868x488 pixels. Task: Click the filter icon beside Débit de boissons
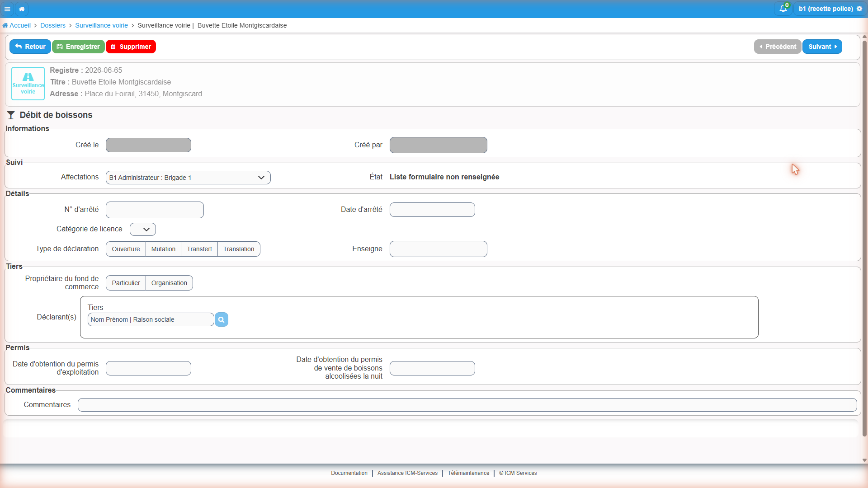(11, 115)
